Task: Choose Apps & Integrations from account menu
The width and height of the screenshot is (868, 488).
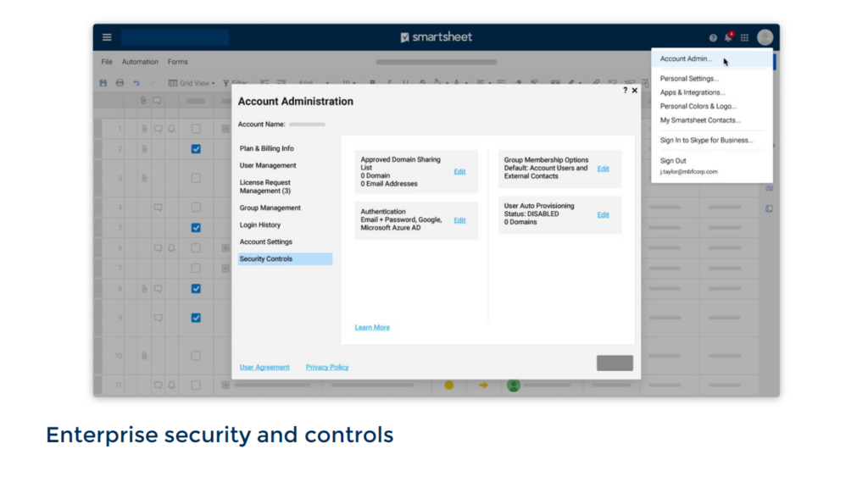Action: click(x=693, y=92)
